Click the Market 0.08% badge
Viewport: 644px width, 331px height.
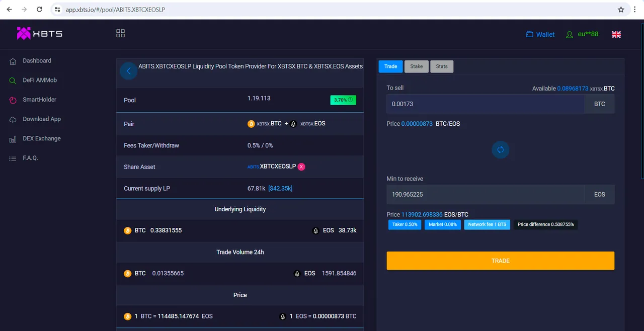[443, 224]
